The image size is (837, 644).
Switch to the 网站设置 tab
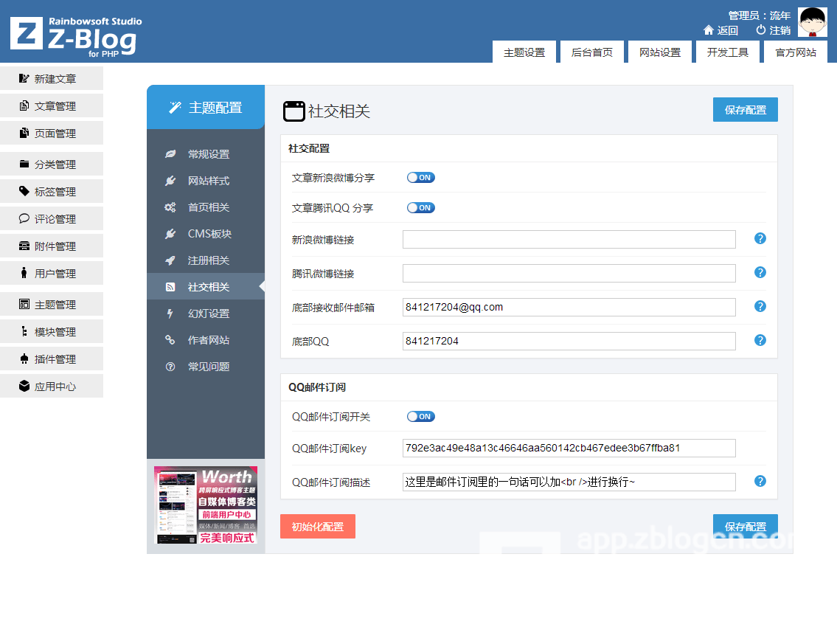[x=660, y=52]
